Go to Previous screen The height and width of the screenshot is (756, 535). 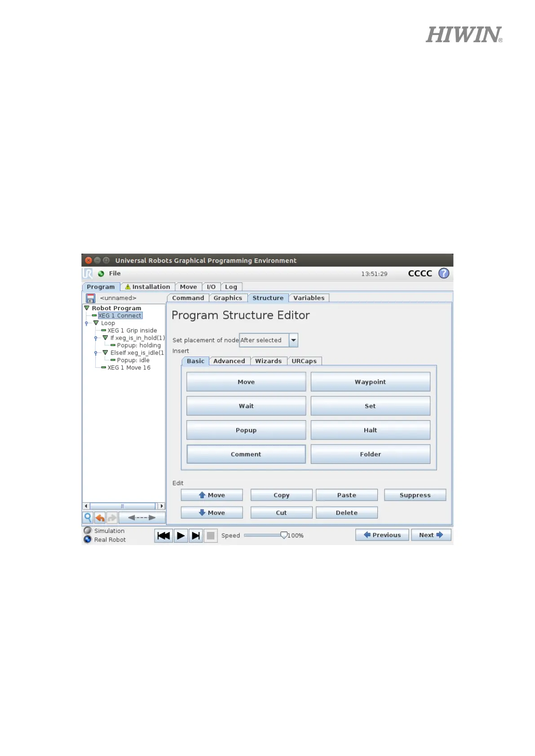pyautogui.click(x=382, y=535)
